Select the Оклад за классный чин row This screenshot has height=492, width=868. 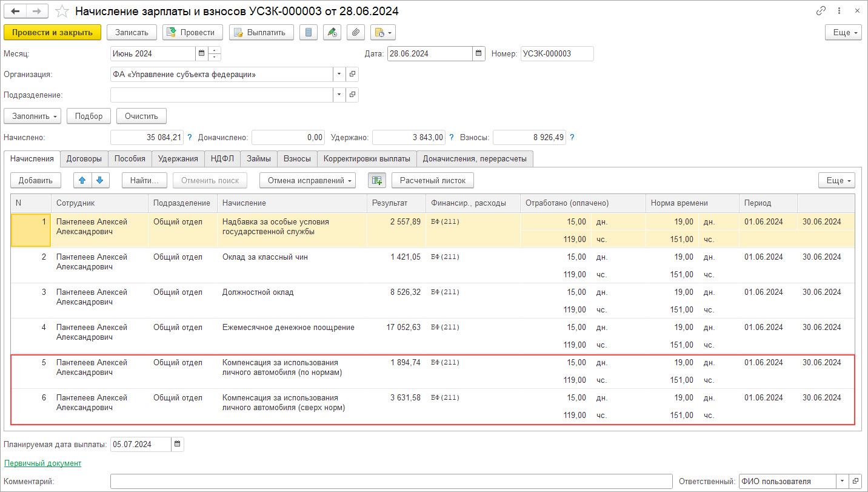click(432, 266)
